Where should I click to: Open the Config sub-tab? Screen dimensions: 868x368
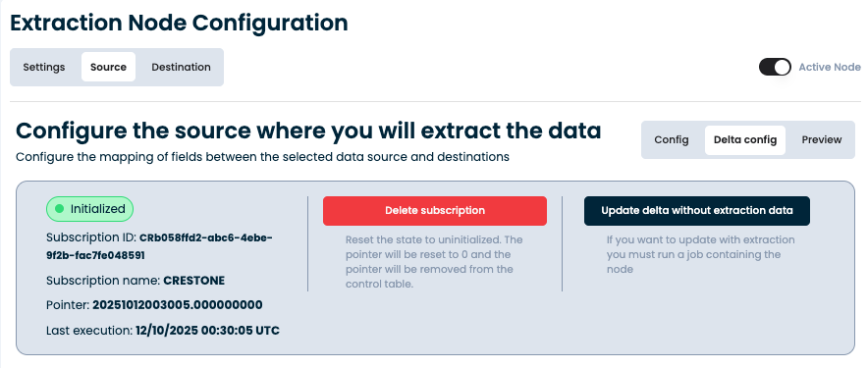672,140
